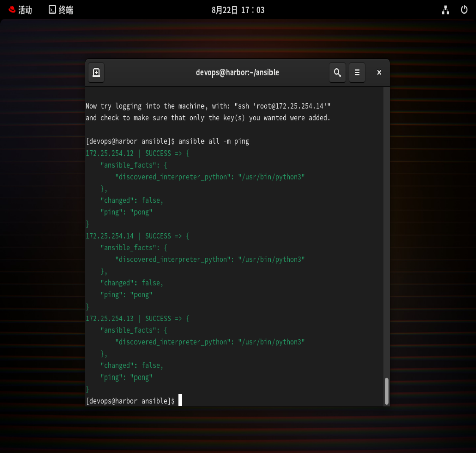Image resolution: width=476 pixels, height=453 pixels.
Task: Open the wired network status icon
Action: [445, 10]
